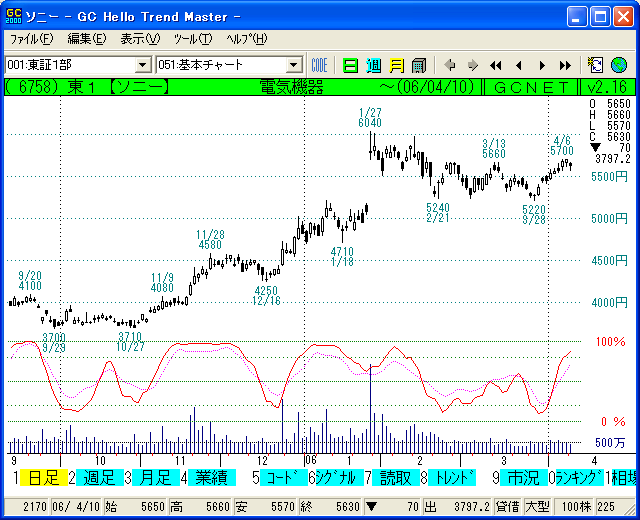
Task: Click the 5240 2/21 low label
Action: [438, 213]
